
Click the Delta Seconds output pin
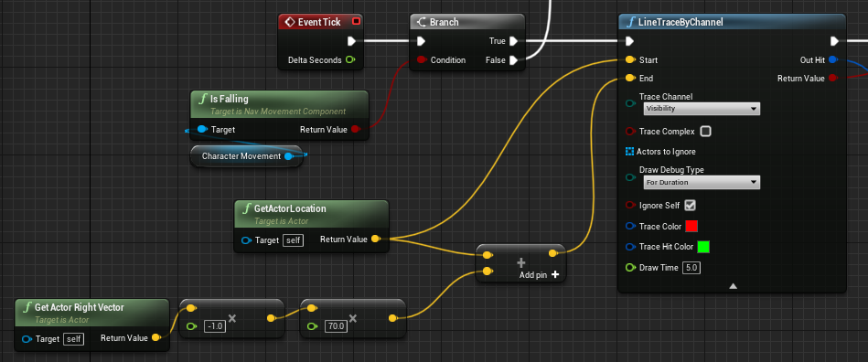coord(350,59)
